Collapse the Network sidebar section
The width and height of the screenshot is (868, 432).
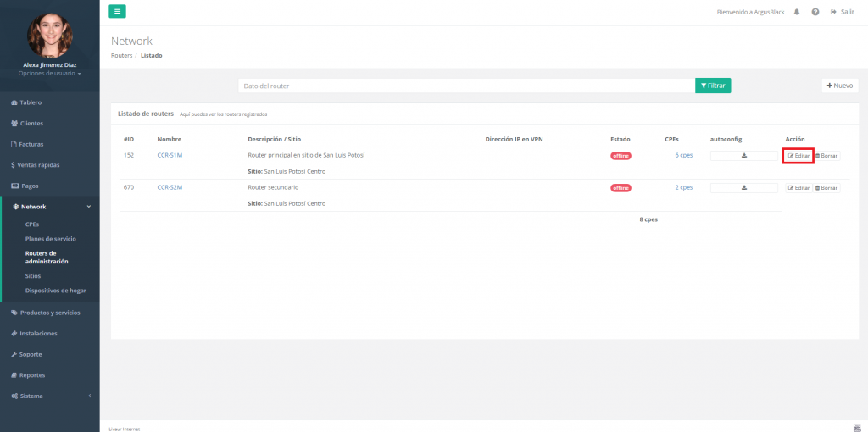click(51, 207)
